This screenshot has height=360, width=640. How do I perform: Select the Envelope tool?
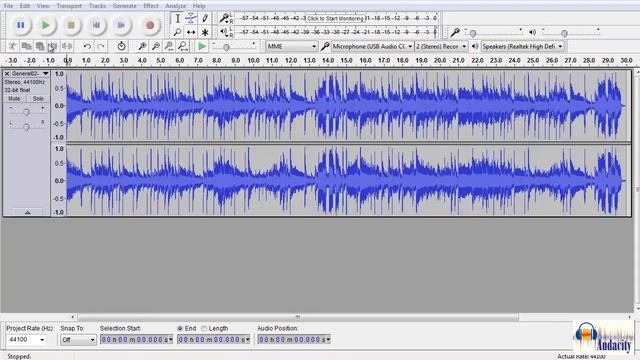[x=191, y=18]
